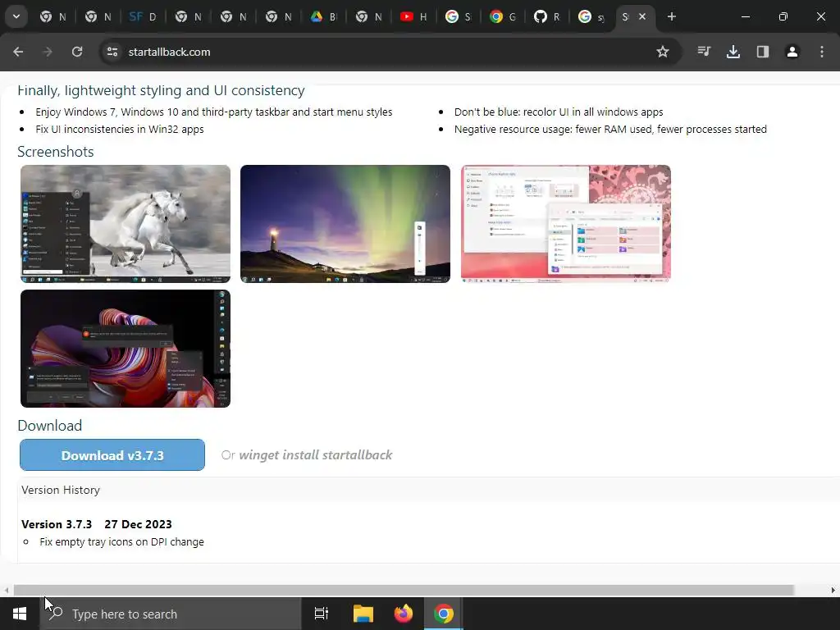Viewport: 840px width, 630px height.
Task: Click the Chrome icon in the taskbar
Action: coord(444,614)
